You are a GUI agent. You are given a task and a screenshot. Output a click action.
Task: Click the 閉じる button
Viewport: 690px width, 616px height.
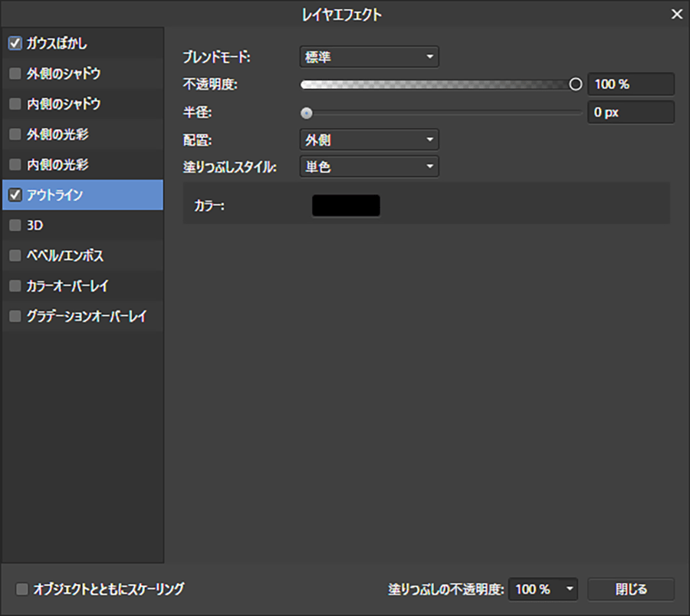(631, 589)
